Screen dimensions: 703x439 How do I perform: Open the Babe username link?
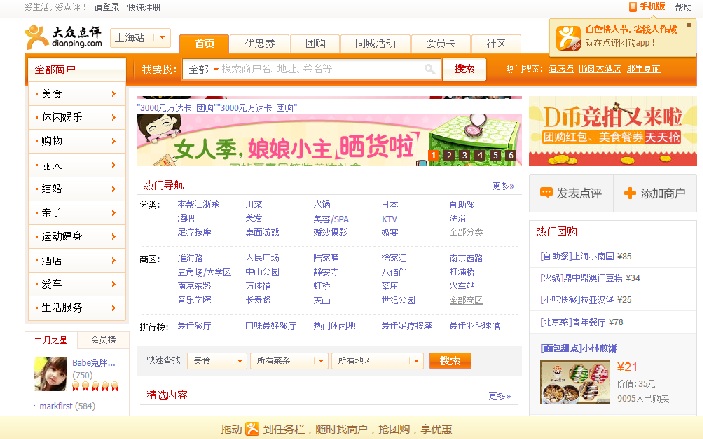(x=94, y=363)
